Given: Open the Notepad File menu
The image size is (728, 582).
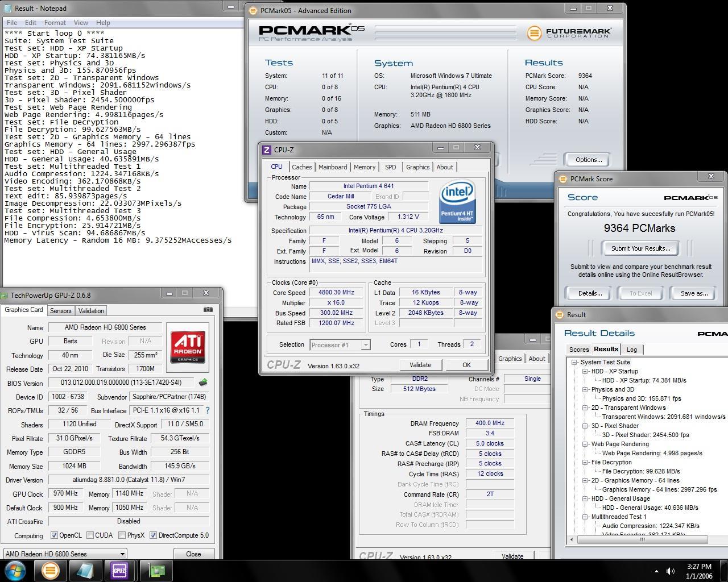Looking at the screenshot, I should (x=12, y=23).
